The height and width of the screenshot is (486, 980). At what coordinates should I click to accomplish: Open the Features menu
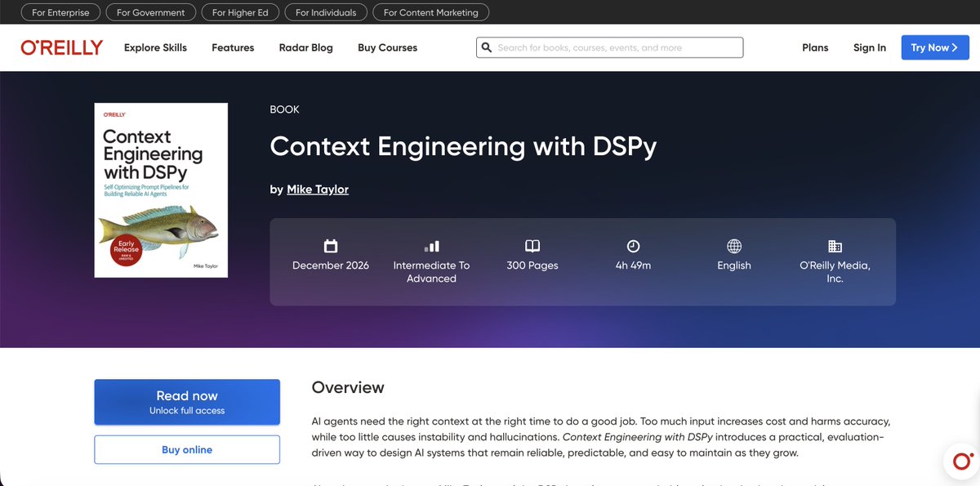pyautogui.click(x=233, y=47)
